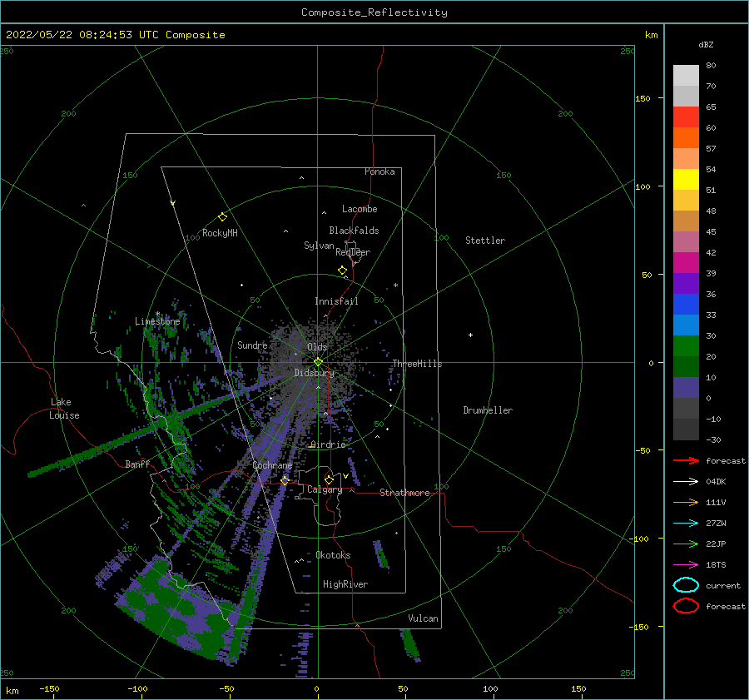Click the Cochrane town label
Viewport: 749px width, 700px height.
tap(272, 465)
